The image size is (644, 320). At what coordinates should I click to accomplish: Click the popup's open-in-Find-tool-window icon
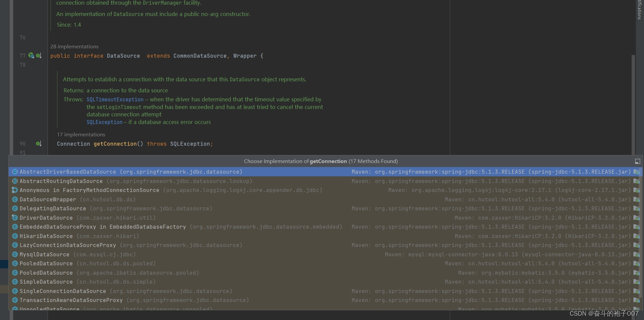click(637, 161)
